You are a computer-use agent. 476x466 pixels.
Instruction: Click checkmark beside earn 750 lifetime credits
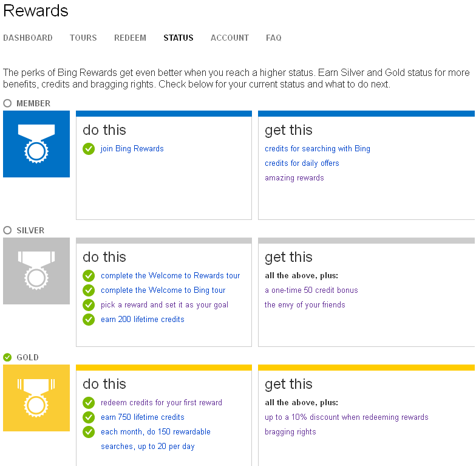pyautogui.click(x=89, y=417)
